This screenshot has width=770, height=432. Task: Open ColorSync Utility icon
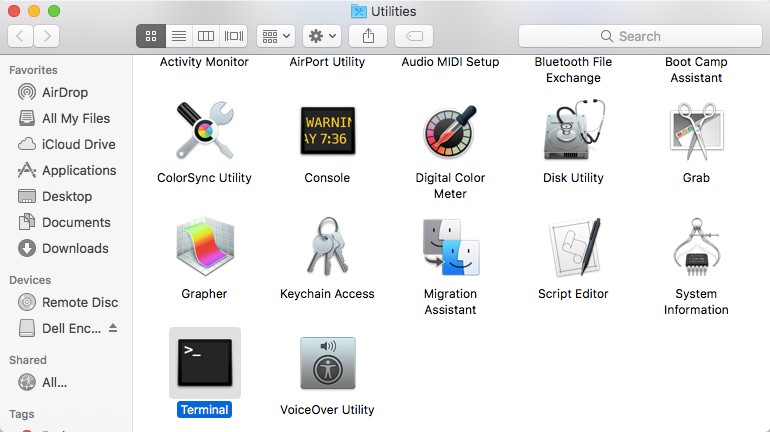pyautogui.click(x=204, y=132)
